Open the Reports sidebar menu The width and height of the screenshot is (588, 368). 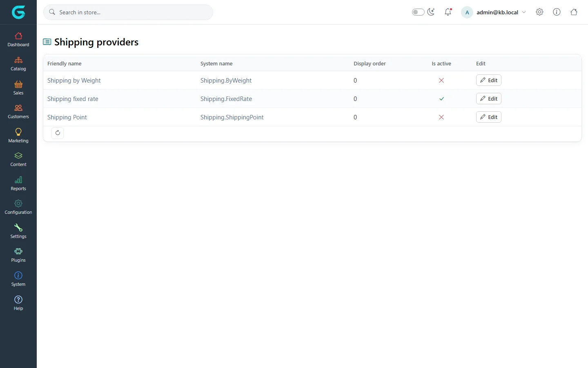click(x=18, y=184)
